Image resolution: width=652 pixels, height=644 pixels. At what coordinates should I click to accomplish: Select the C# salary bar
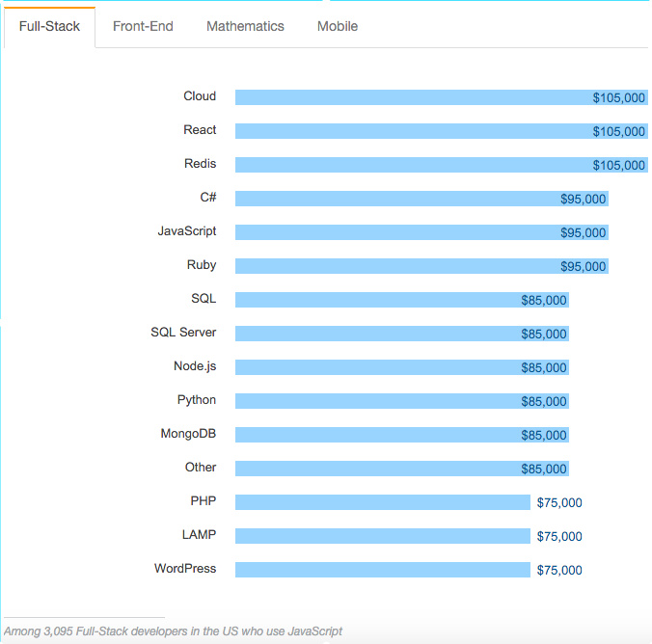(x=421, y=199)
